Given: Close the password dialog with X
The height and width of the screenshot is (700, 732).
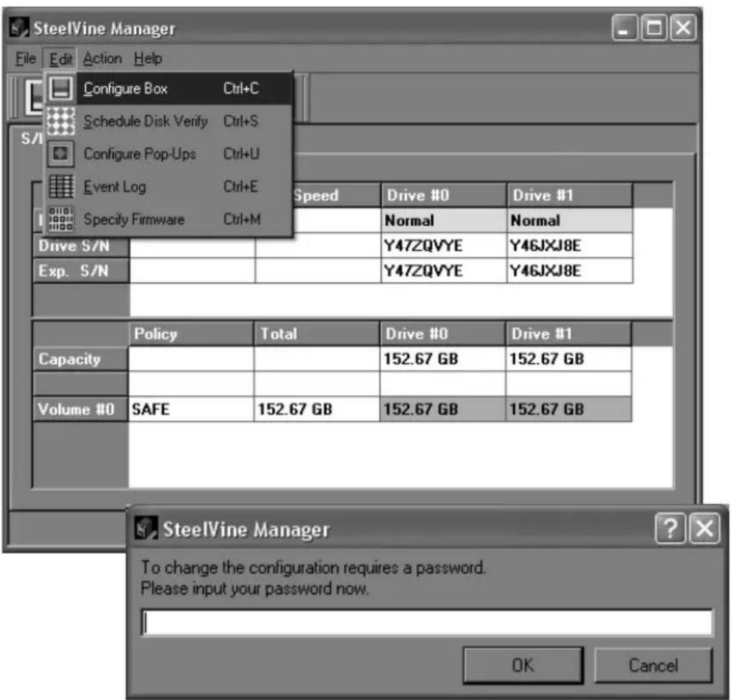Looking at the screenshot, I should click(705, 529).
